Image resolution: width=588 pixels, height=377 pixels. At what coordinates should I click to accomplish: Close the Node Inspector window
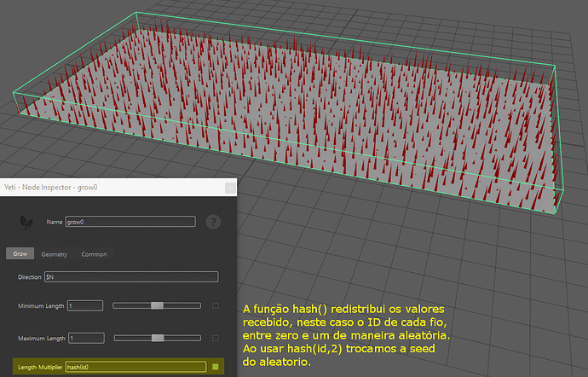tap(229, 187)
